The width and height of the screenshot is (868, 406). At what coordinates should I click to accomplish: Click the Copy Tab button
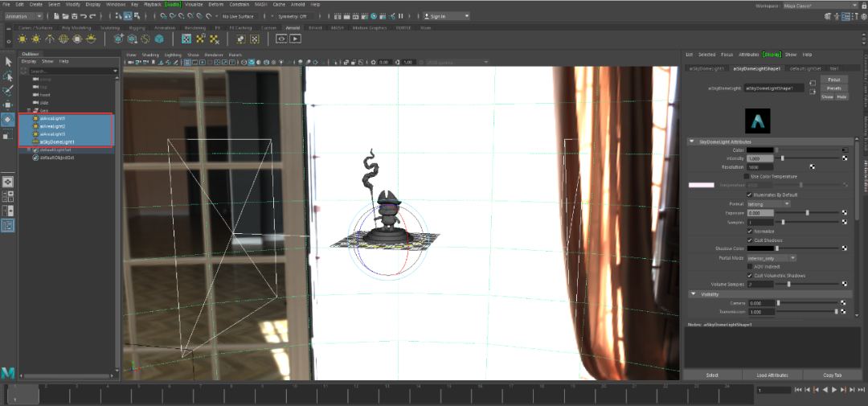click(832, 375)
